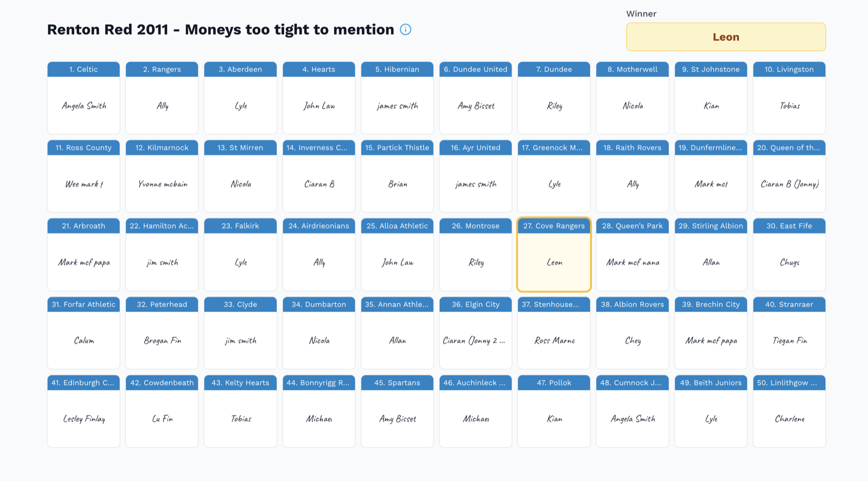The height and width of the screenshot is (481, 868).
Task: Open the 48. Cumnock J... card
Action: 633,411
